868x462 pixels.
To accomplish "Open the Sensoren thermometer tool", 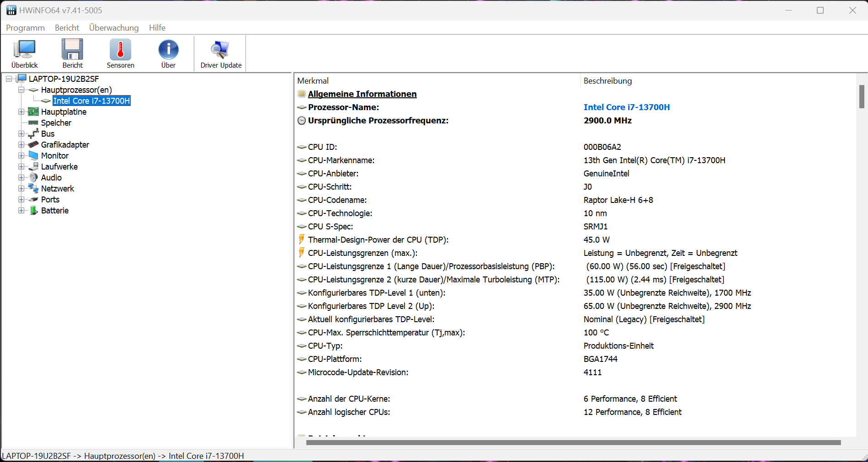I will coord(120,53).
